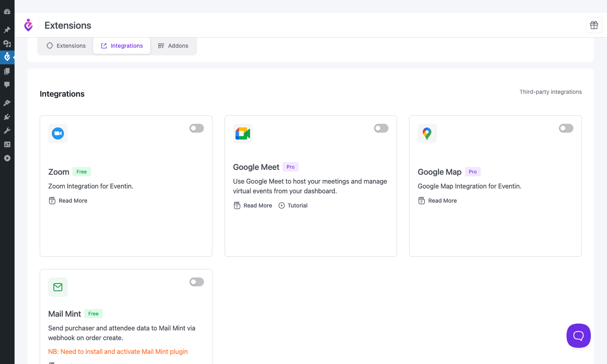The height and width of the screenshot is (364, 607).
Task: Open the Plugins plug icon in sidebar
Action: pyautogui.click(x=7, y=117)
